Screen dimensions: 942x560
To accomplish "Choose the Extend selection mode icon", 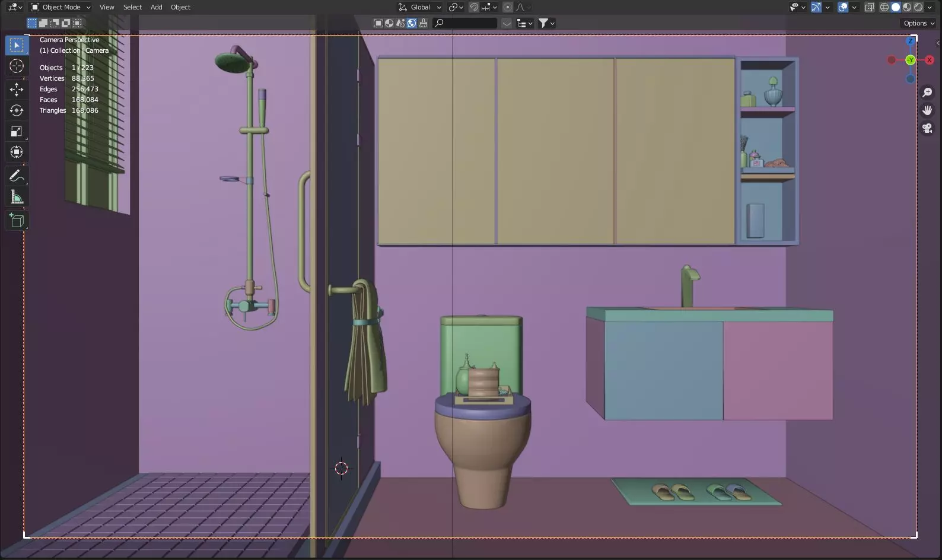I will [43, 23].
